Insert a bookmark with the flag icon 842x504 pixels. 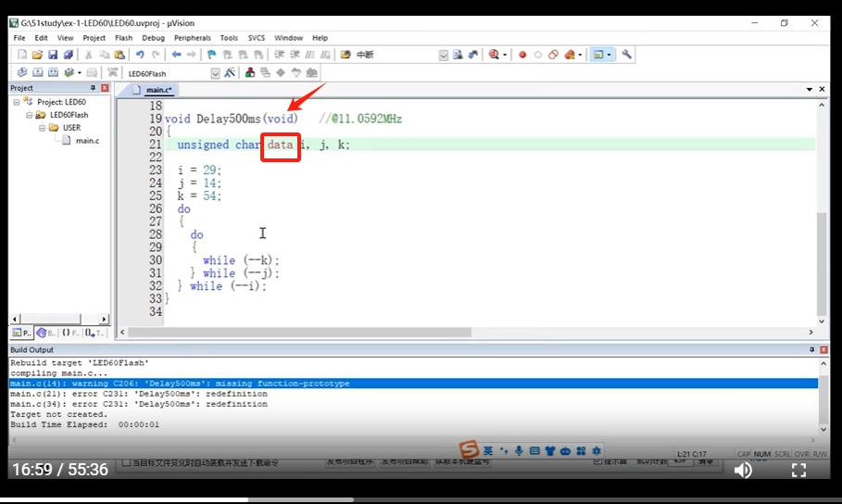[211, 55]
